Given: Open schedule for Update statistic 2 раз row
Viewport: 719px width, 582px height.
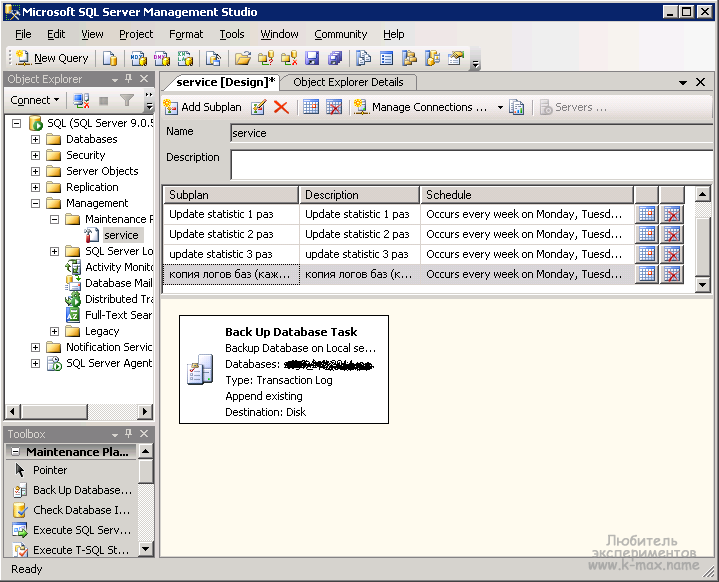Looking at the screenshot, I should coord(647,234).
